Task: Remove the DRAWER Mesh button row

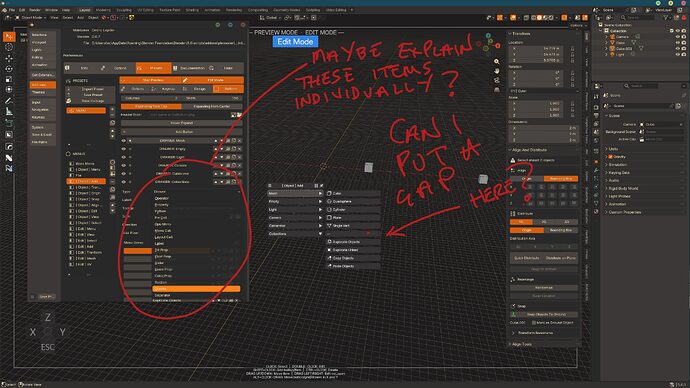Action: click(239, 141)
